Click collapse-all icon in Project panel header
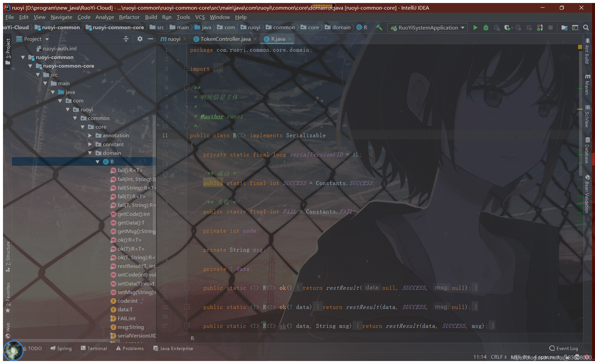Viewport: 595px width, 364px height. coord(126,39)
